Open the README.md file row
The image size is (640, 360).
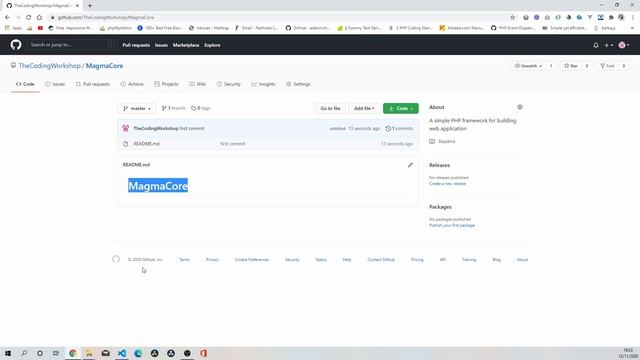[x=147, y=144]
